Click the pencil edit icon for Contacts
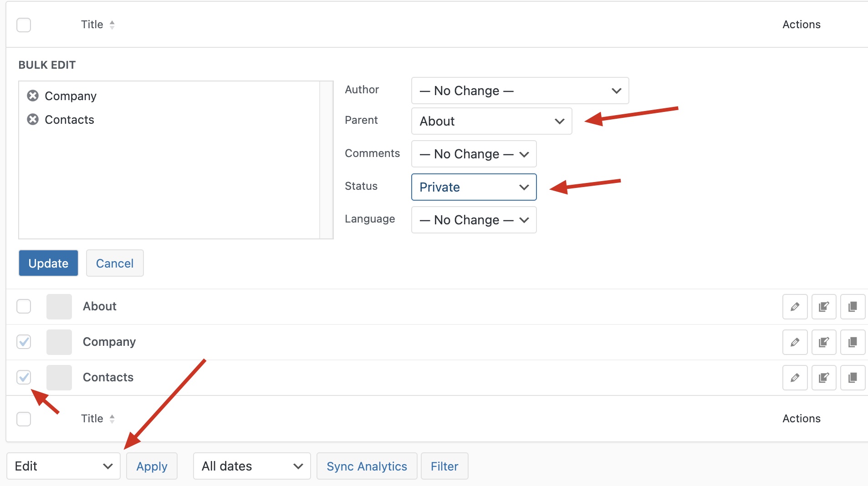The image size is (868, 486). (x=795, y=378)
